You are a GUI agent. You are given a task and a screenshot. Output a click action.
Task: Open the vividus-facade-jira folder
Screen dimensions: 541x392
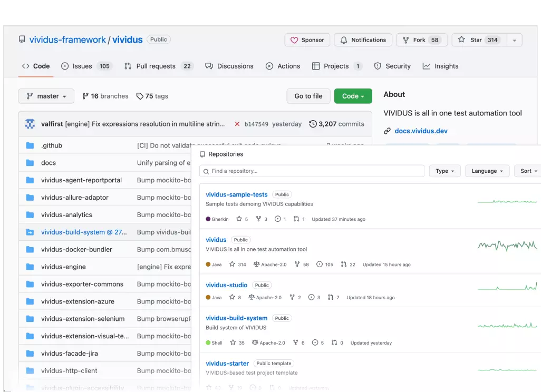[70, 354]
